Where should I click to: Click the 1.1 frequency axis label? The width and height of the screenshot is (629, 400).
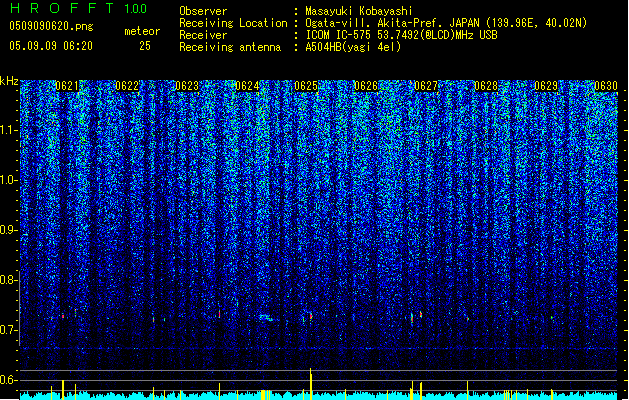[x=9, y=130]
